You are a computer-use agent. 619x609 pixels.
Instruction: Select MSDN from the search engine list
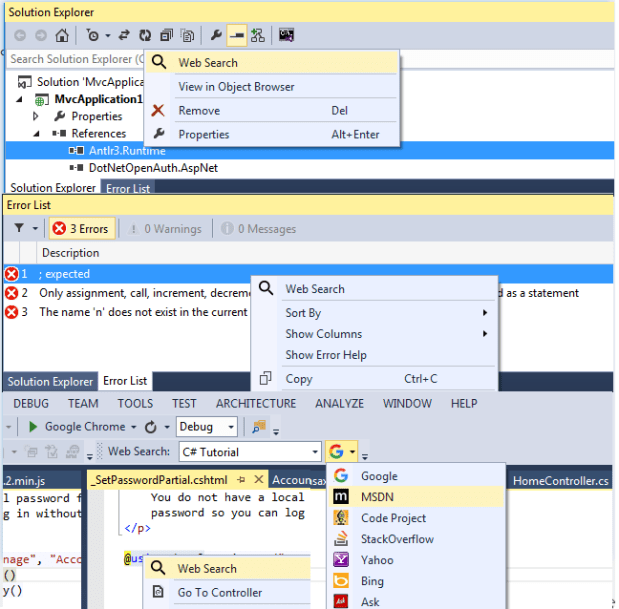point(416,497)
